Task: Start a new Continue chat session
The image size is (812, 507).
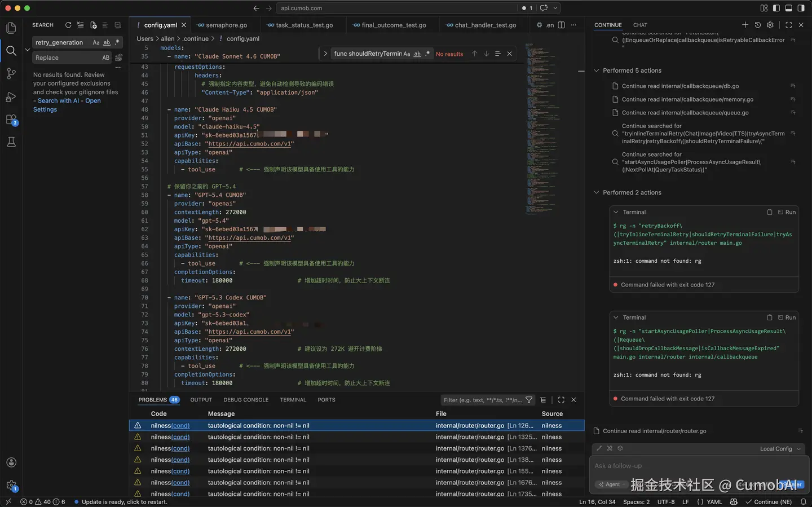Action: [x=745, y=25]
